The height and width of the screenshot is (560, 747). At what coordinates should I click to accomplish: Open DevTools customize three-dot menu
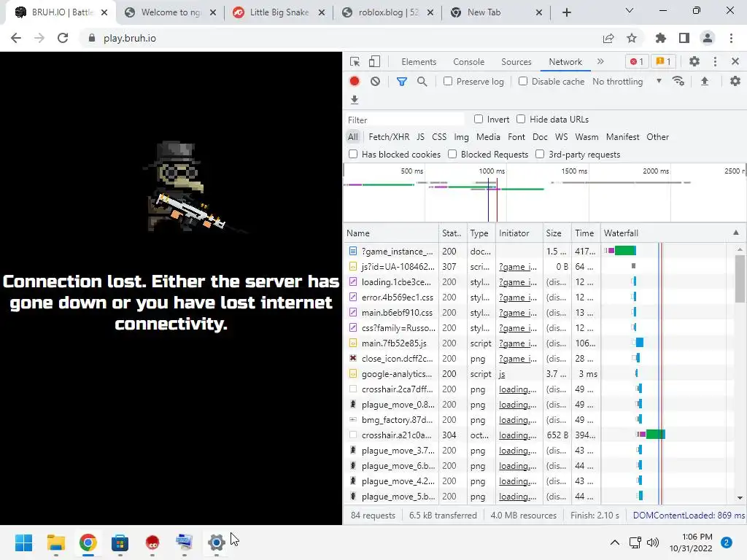click(x=715, y=61)
